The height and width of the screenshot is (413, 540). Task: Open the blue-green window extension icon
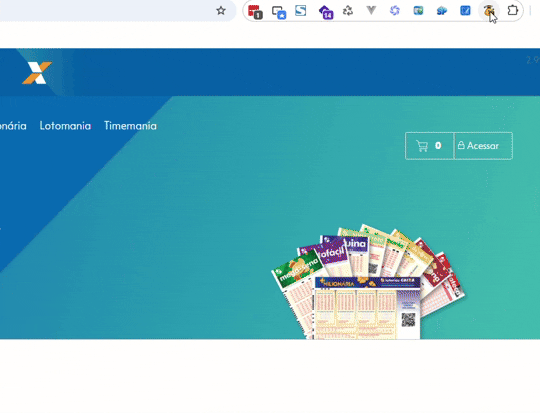point(418,11)
